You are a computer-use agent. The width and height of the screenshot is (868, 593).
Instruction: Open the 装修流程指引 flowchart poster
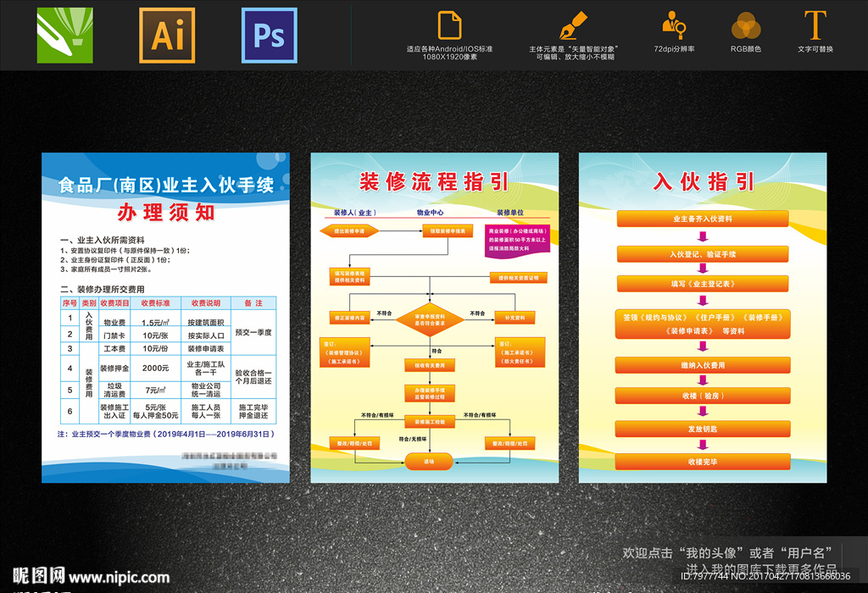(x=435, y=318)
